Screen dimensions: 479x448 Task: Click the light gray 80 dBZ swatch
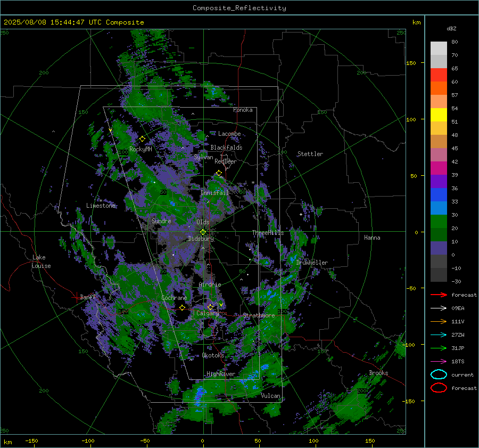[439, 48]
